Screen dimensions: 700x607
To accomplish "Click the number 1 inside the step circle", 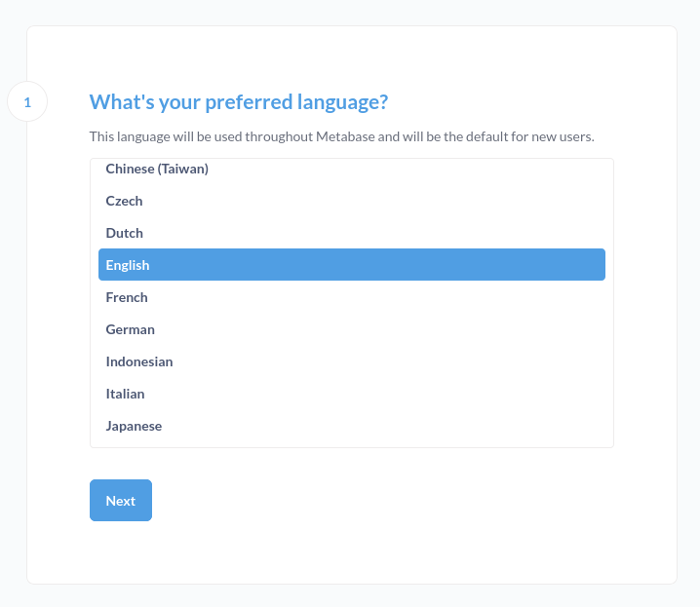I will click(27, 102).
